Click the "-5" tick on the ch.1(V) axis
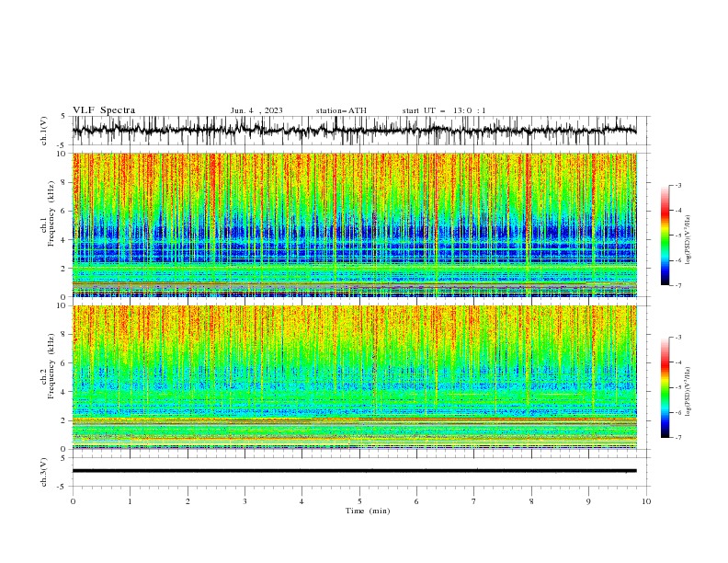This screenshot has width=728, height=563. tap(63, 145)
